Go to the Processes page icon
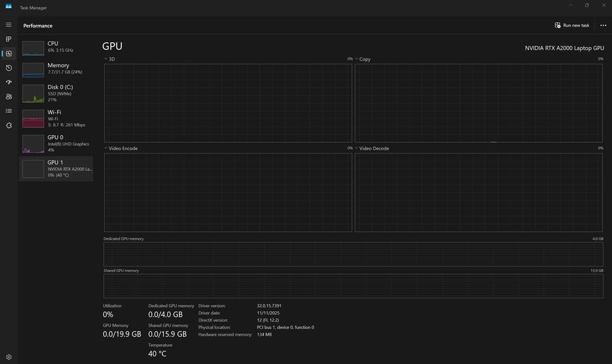Viewport: 612px width, 364px height. (8, 39)
